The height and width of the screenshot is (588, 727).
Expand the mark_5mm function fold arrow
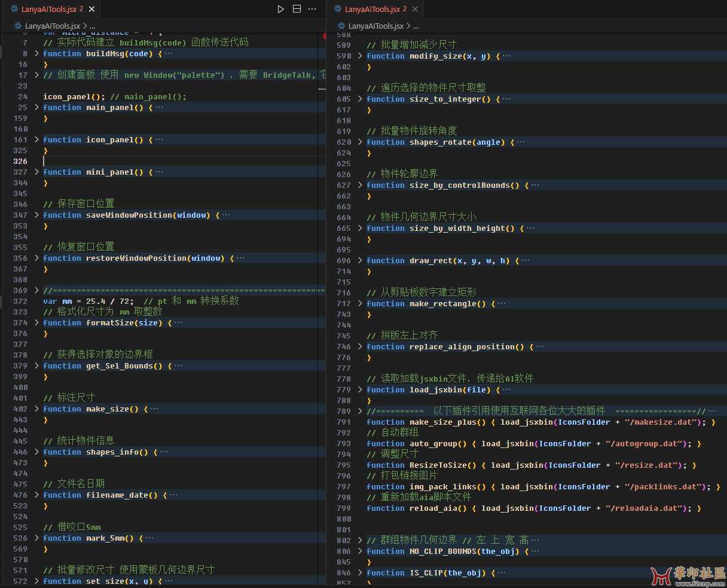pyautogui.click(x=36, y=538)
